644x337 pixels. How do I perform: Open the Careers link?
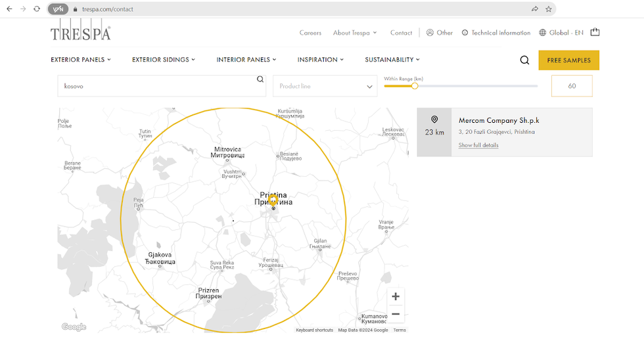coord(310,33)
